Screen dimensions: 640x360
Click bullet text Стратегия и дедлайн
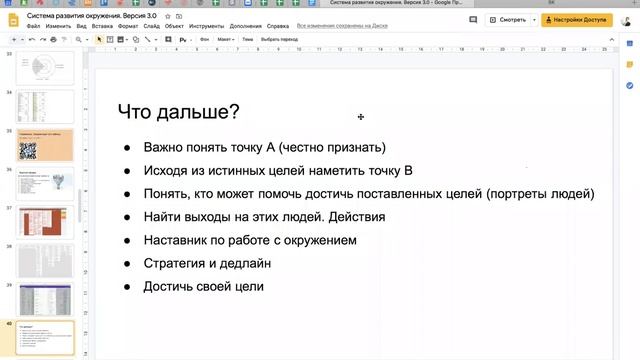(x=207, y=263)
